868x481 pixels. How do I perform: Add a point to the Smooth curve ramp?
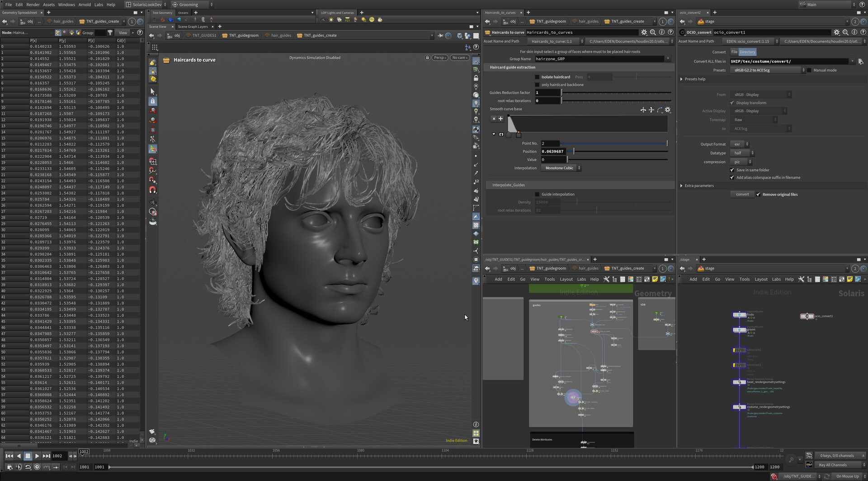pyautogui.click(x=500, y=119)
